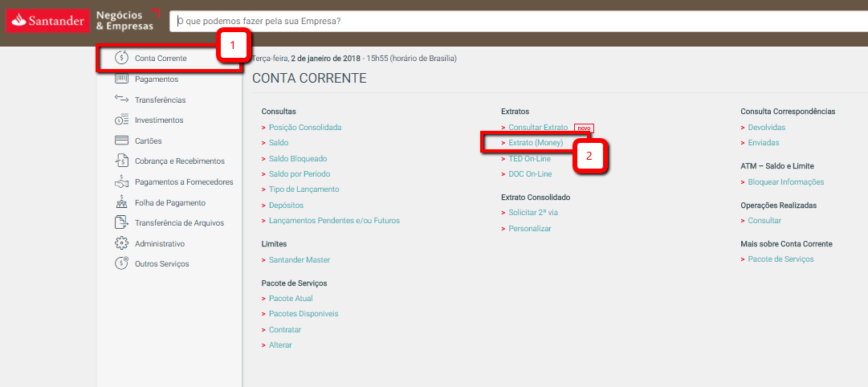Screen dimensions: 868x387
Task: Open the Outros Serviços menu
Action: 162,264
